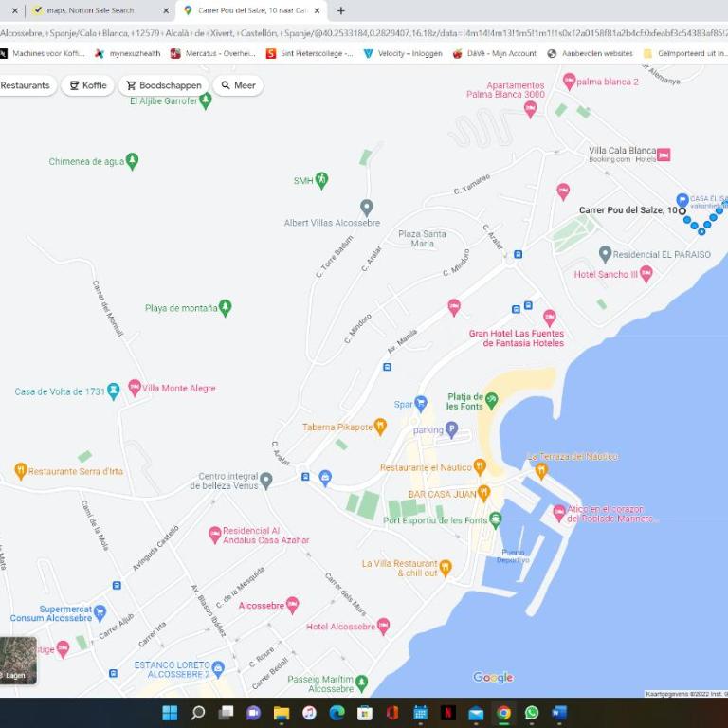Click the Alcossebre hotel pin
Screen dimensions: 728x728
[292, 605]
